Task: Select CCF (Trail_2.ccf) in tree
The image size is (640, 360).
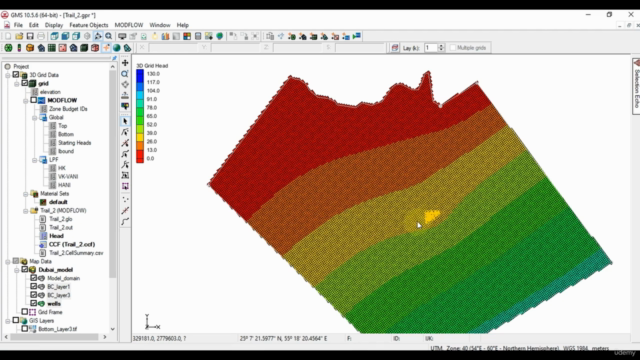Action: (x=72, y=244)
